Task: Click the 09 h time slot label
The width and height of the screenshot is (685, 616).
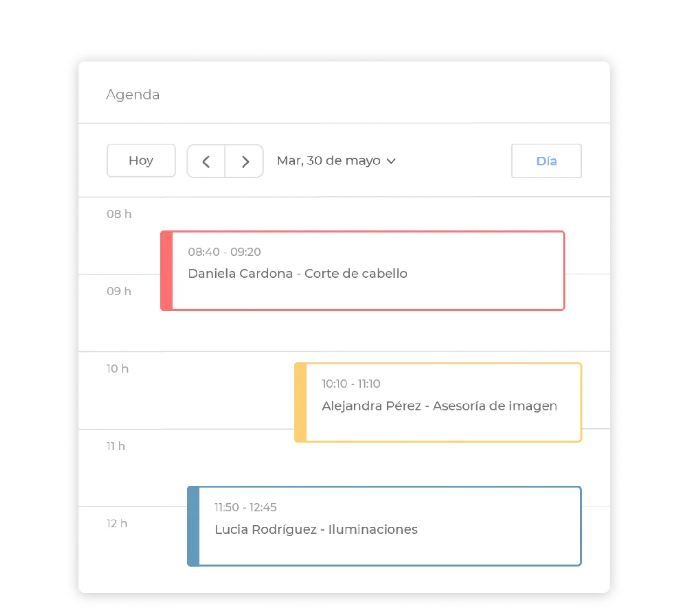Action: click(119, 291)
